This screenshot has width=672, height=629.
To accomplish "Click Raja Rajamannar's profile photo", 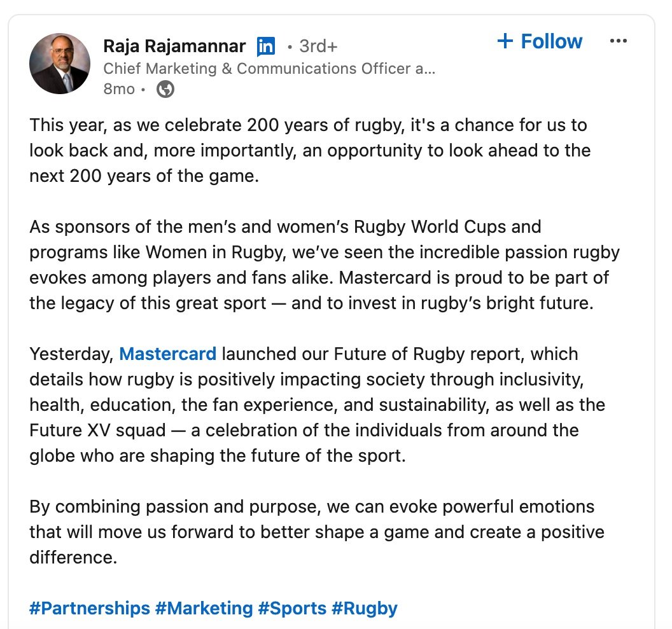I will click(59, 64).
